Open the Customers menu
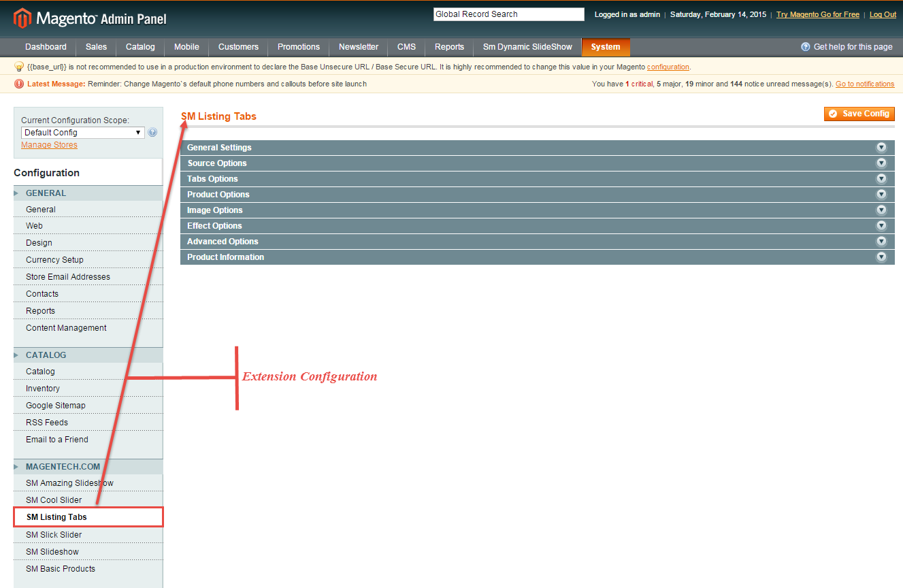This screenshot has height=588, width=903. point(238,47)
